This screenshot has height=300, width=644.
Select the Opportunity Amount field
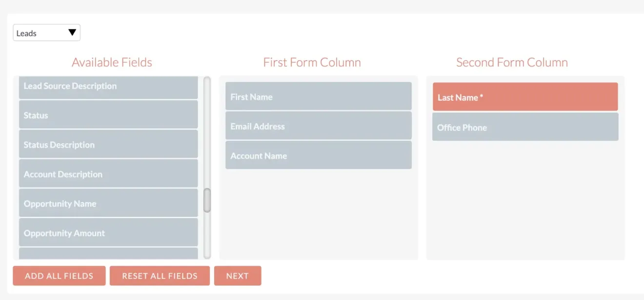108,233
